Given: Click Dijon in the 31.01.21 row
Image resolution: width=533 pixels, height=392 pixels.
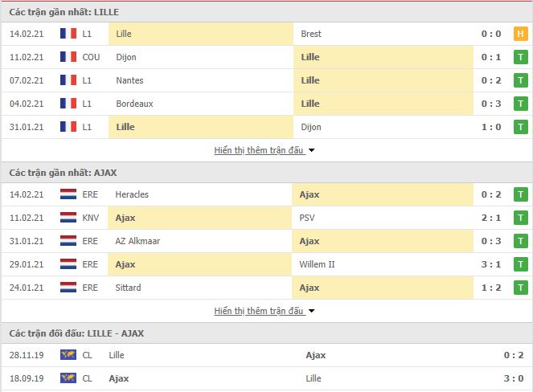Looking at the screenshot, I should [x=311, y=127].
